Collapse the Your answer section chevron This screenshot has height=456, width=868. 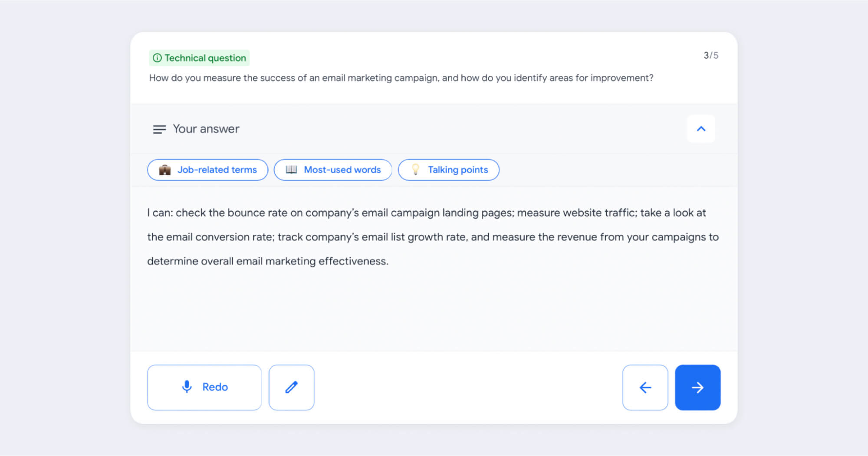(x=701, y=129)
